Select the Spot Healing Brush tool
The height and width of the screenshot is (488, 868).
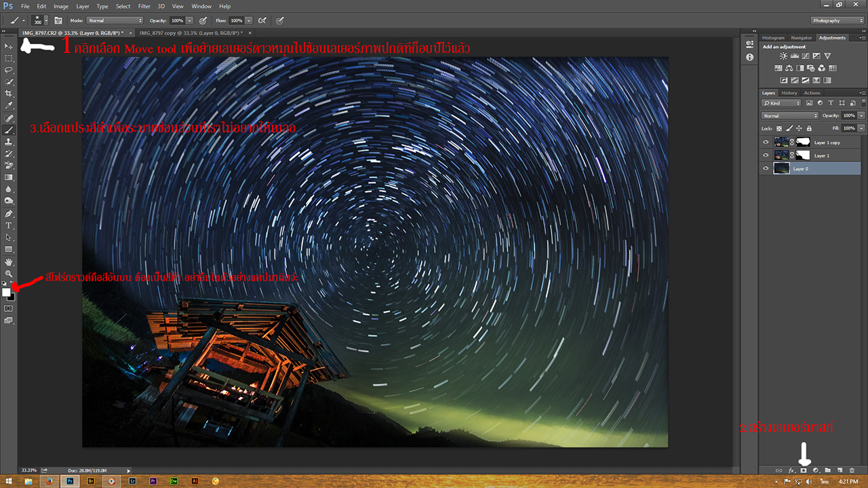pos(9,118)
